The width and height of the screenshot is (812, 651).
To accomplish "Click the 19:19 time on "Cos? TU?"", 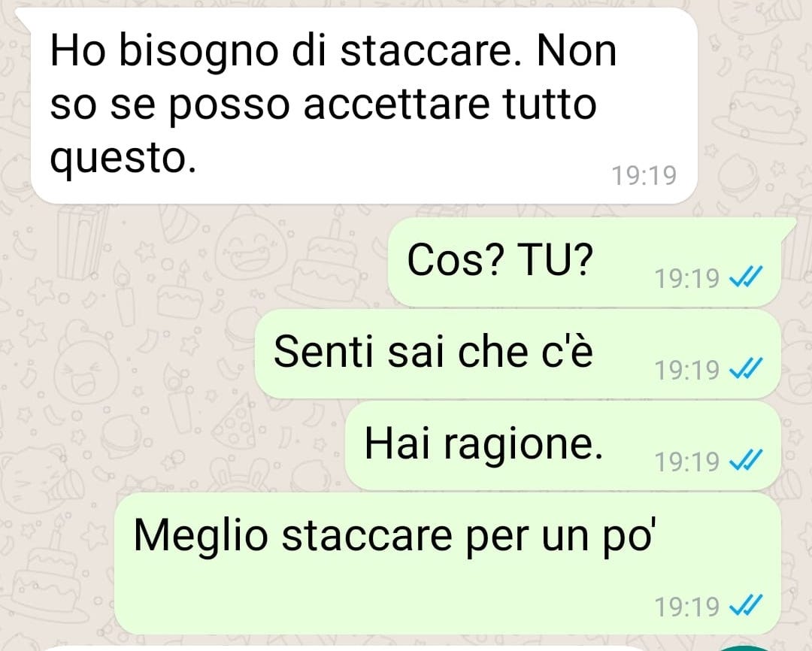I will coord(686,278).
